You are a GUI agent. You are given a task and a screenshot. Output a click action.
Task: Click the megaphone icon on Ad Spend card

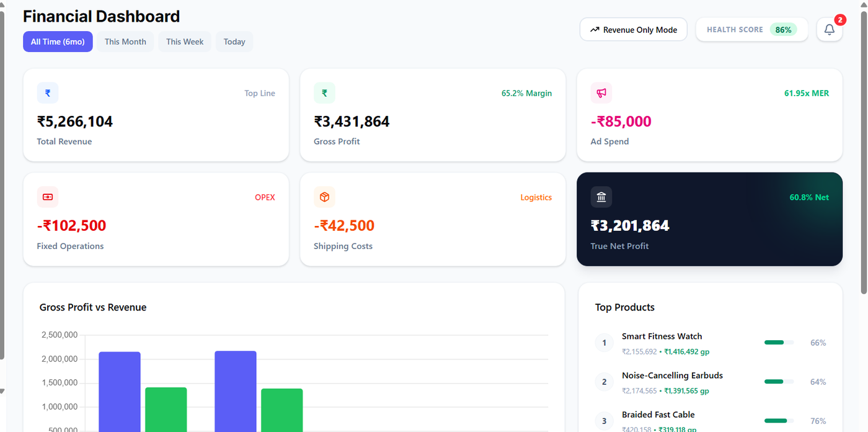coord(601,93)
